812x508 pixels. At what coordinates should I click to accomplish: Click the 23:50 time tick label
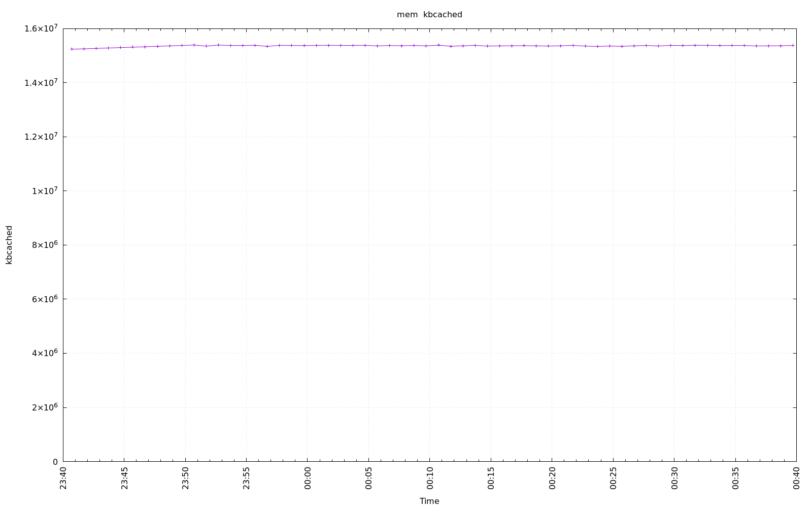pyautogui.click(x=185, y=479)
